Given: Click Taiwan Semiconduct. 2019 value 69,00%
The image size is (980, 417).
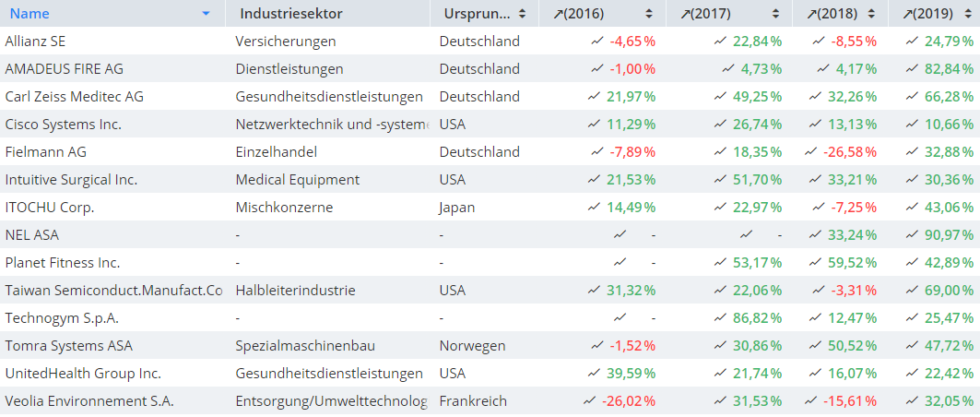Looking at the screenshot, I should click(x=949, y=291).
